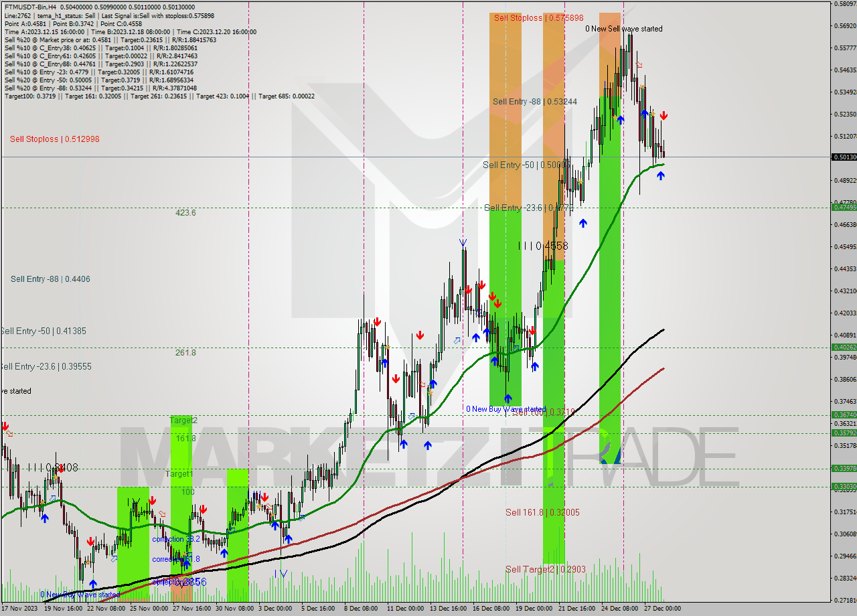Click the 'Sell Stoploss | 0.512998' label

(x=54, y=139)
